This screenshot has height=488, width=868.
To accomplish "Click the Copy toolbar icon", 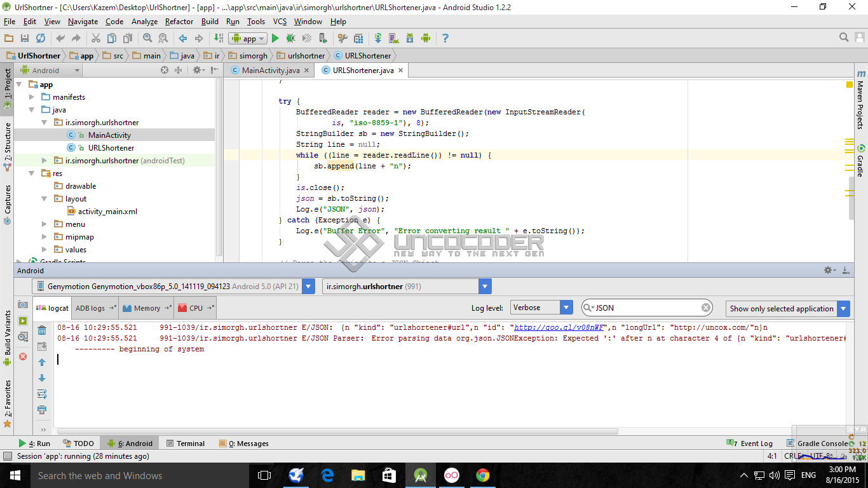I will (x=112, y=38).
